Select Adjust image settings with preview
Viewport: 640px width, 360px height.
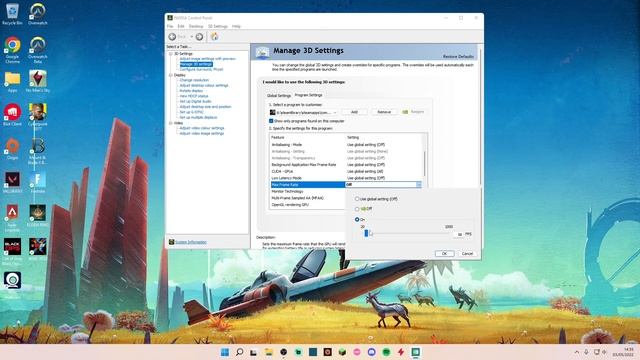(x=208, y=59)
